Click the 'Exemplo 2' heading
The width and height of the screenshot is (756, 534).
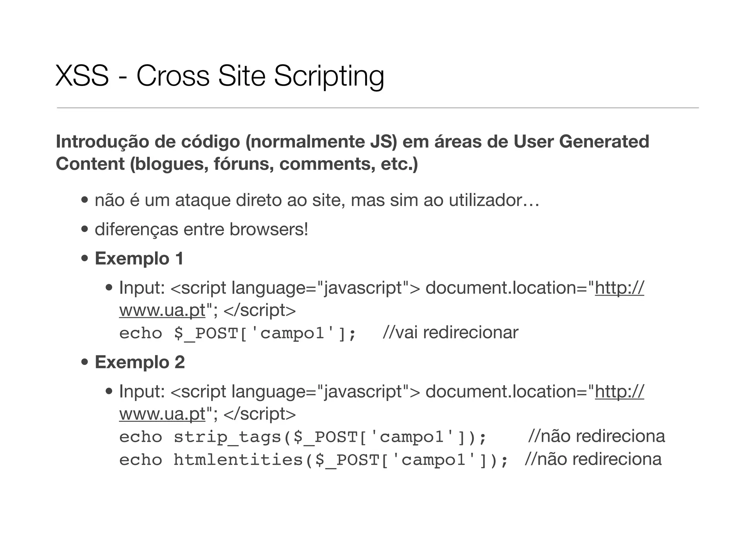[140, 362]
